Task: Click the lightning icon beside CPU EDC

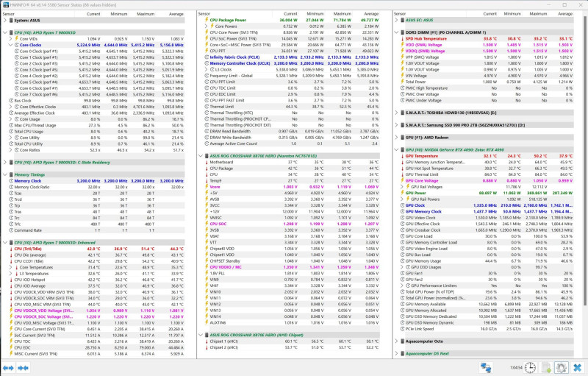Action: point(11,347)
